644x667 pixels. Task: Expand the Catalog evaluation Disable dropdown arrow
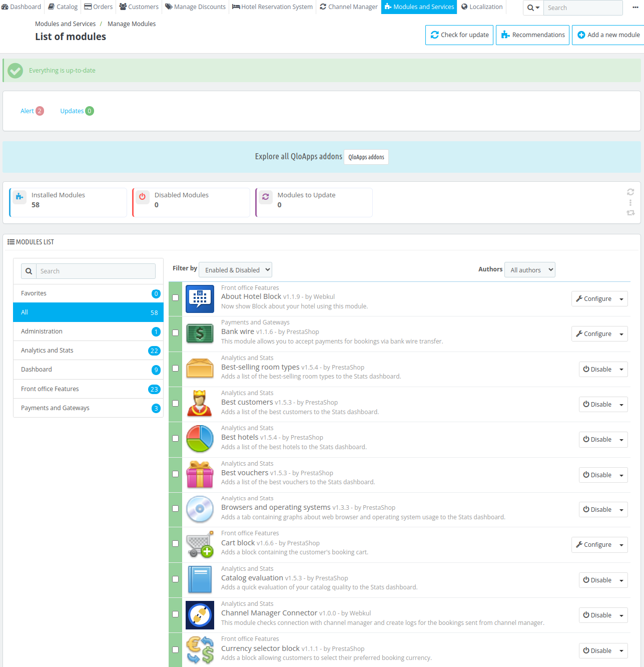click(621, 580)
